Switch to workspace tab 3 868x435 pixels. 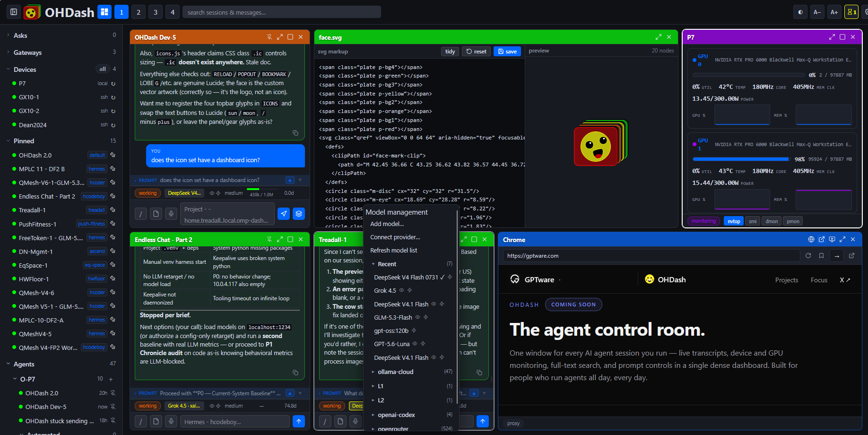click(x=156, y=12)
